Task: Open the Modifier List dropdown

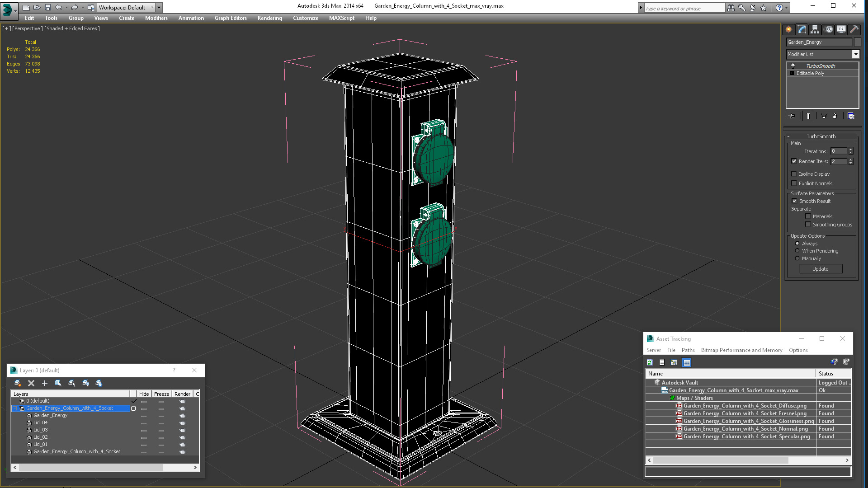Action: point(855,54)
